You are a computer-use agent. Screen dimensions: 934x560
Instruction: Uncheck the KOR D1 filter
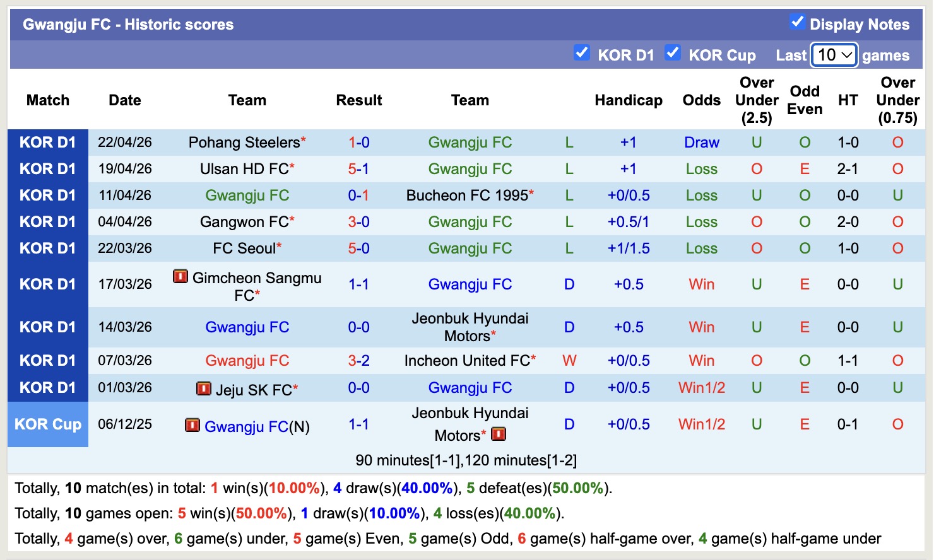tap(581, 52)
